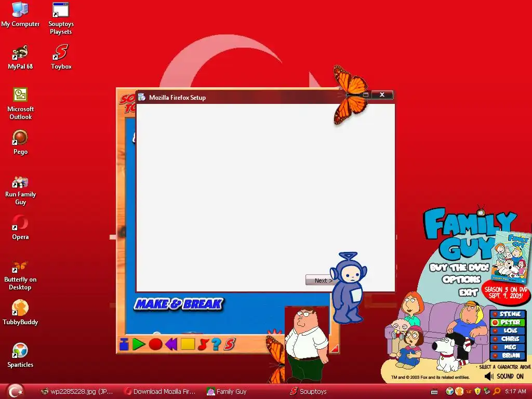
Task: Click the green arrow hardware tray icon
Action: [x=487, y=392]
